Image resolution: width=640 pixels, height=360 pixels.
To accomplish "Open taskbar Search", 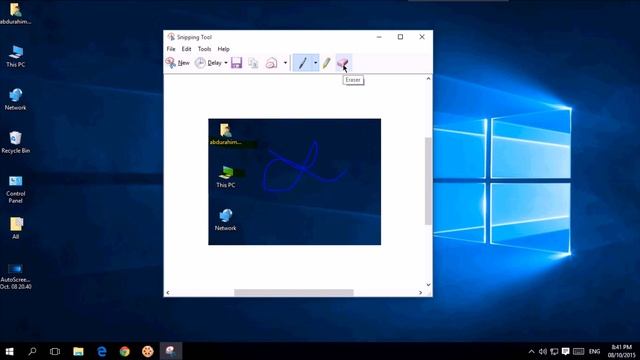I will [32, 351].
